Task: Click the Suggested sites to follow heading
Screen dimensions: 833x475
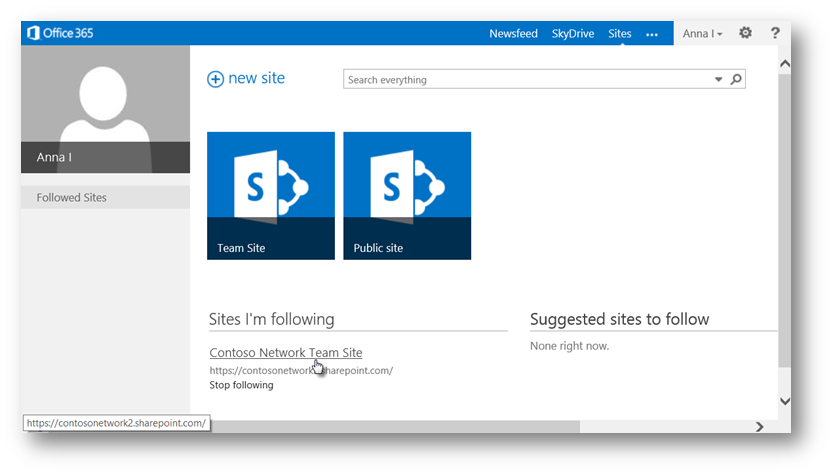Action: [619, 319]
